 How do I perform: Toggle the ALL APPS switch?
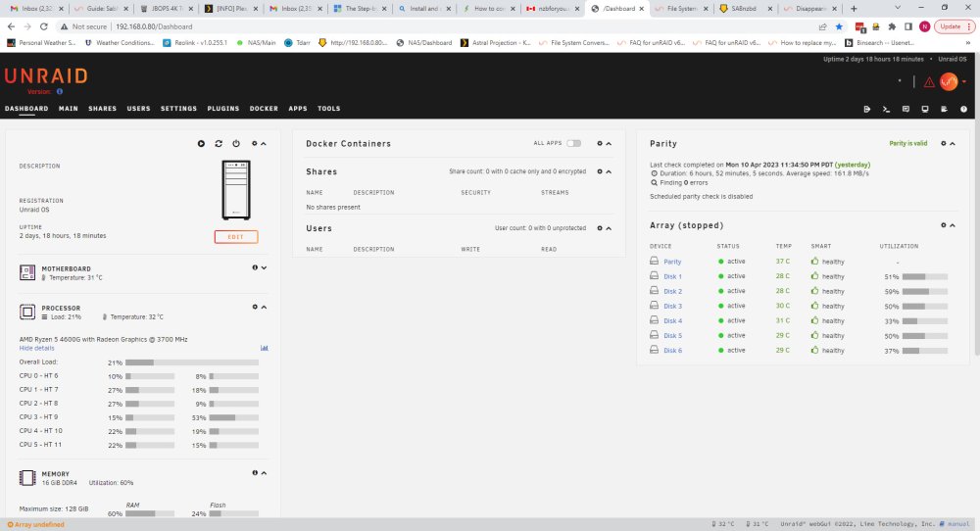(573, 143)
